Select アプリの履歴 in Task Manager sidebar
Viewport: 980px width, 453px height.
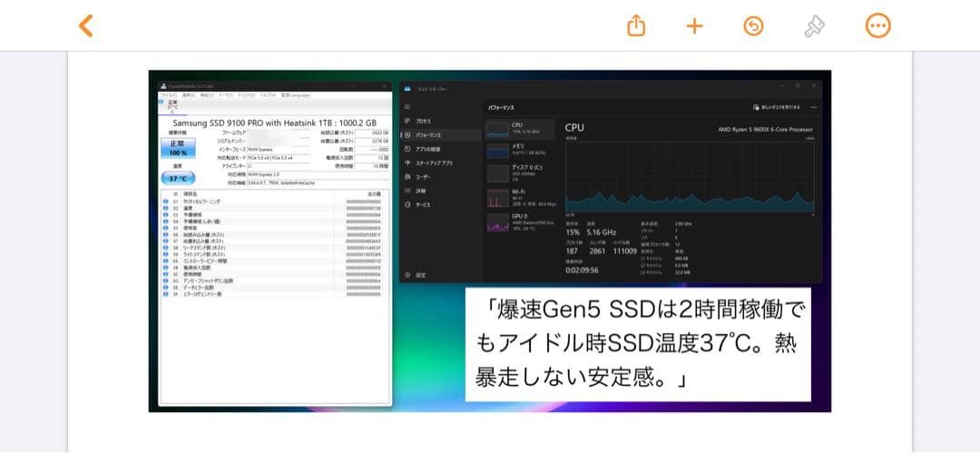coord(426,149)
